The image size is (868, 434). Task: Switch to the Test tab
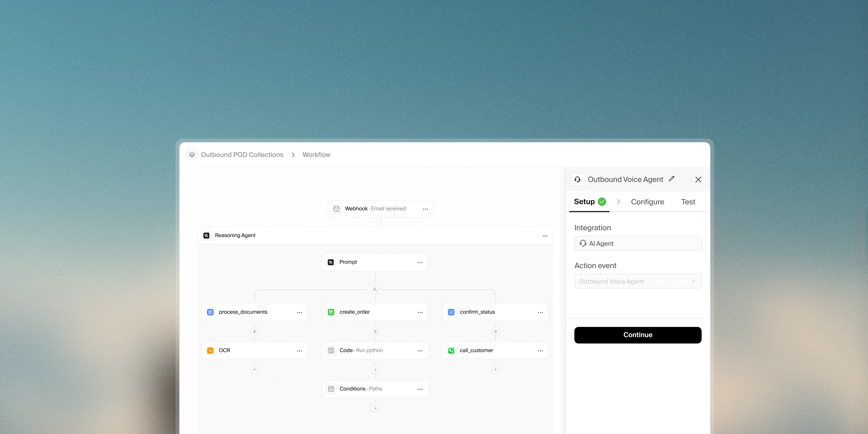[x=688, y=202]
